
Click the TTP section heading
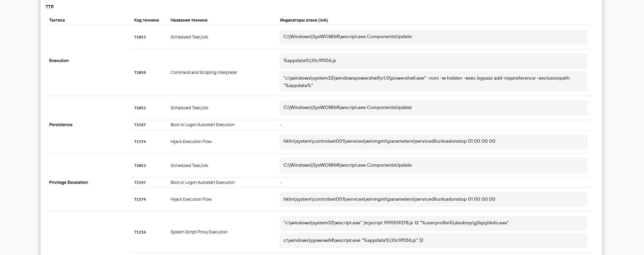click(x=50, y=7)
